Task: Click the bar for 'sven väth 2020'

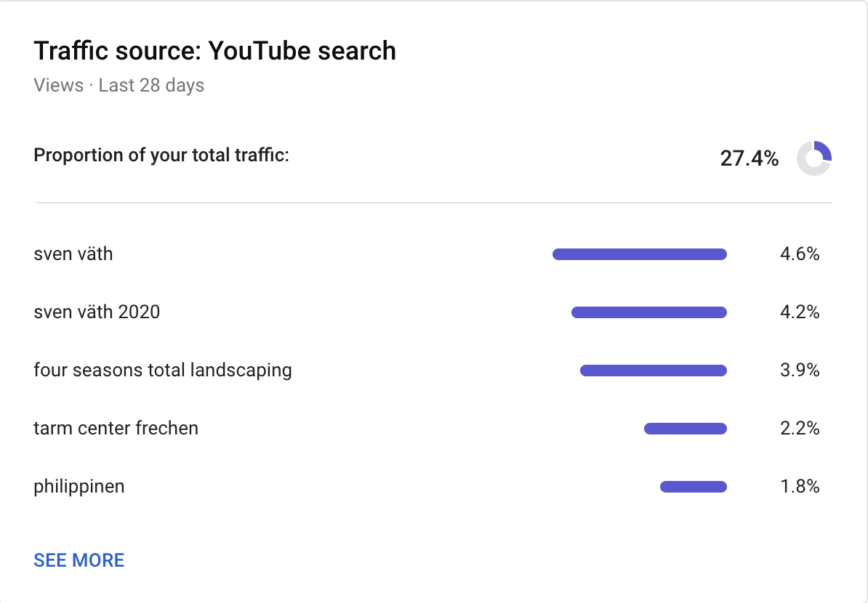Action: pos(649,312)
